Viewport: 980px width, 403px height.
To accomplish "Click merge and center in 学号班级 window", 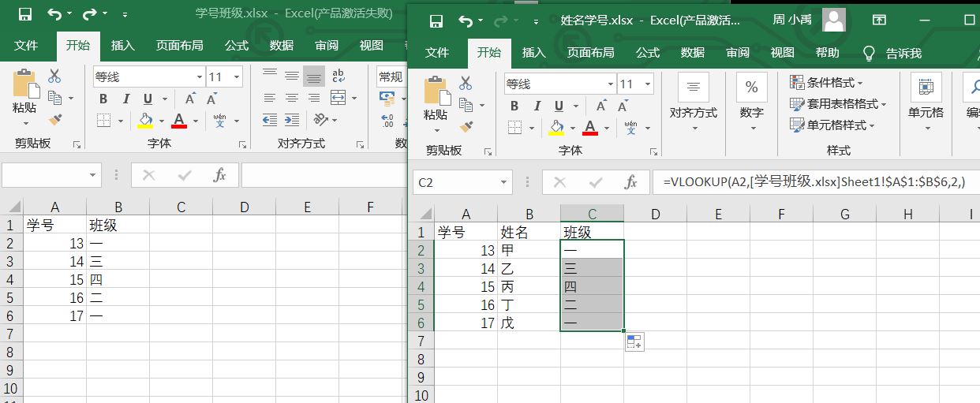I will click(339, 99).
